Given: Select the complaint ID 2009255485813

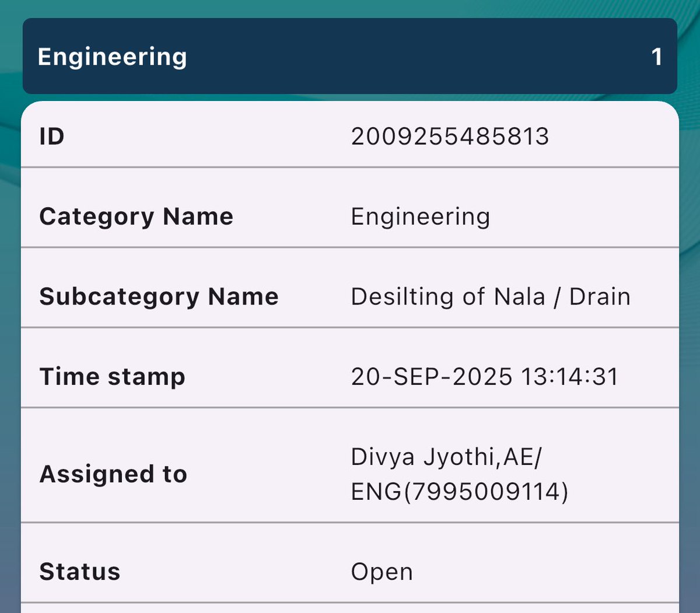Looking at the screenshot, I should [450, 136].
